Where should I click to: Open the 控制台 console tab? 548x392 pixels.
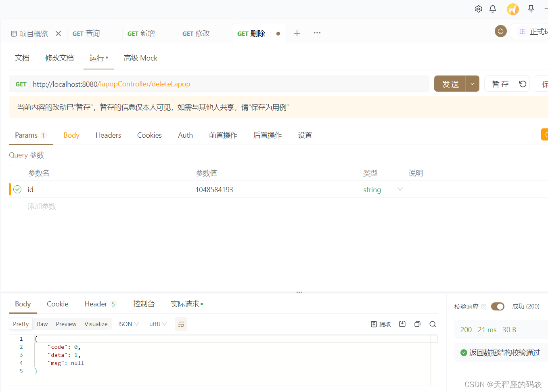click(144, 304)
